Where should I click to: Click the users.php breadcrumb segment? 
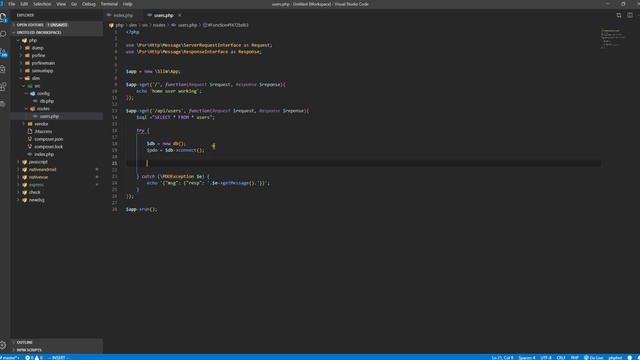click(x=184, y=25)
